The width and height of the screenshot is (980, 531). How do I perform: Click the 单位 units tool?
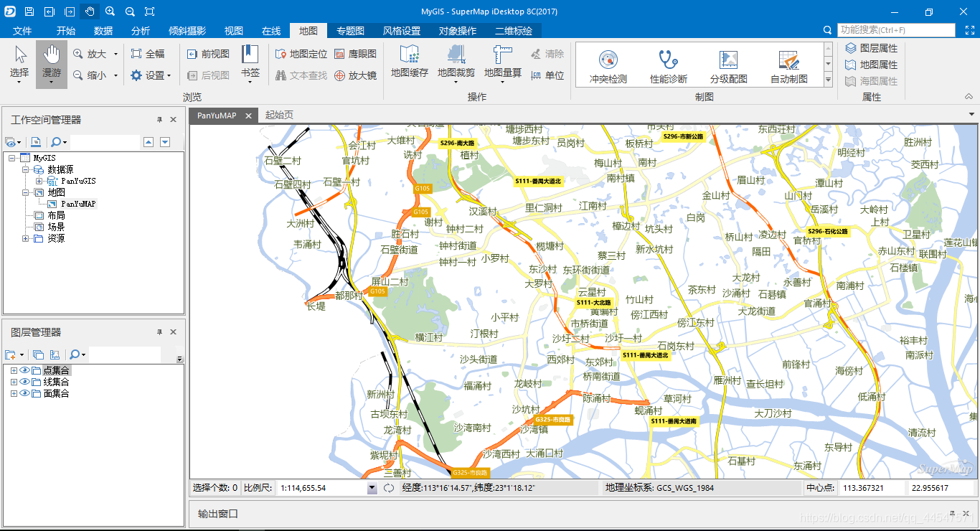[x=547, y=75]
